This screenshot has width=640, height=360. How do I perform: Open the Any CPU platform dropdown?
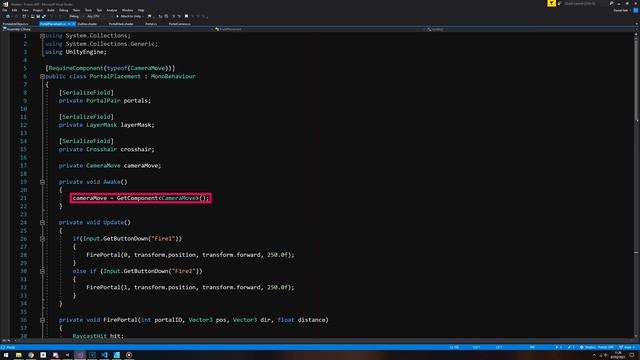coord(99,16)
